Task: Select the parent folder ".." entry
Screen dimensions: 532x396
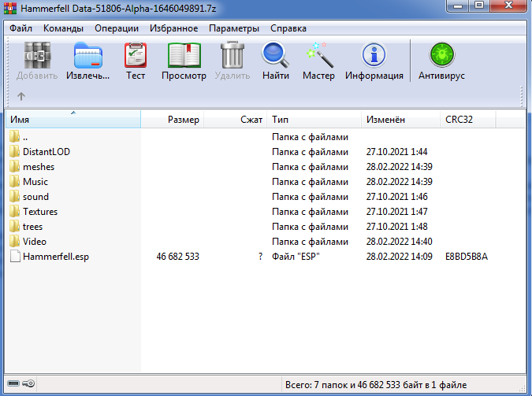Action: point(19,137)
